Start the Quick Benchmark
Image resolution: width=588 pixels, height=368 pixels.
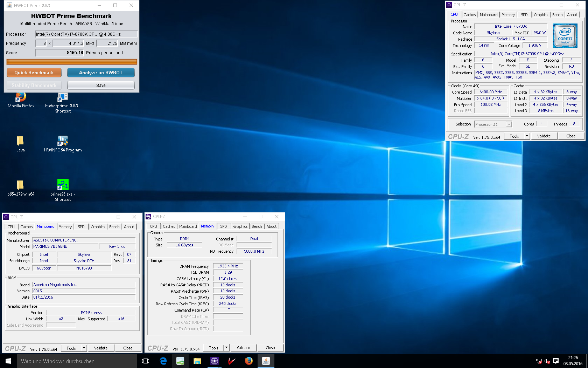pyautogui.click(x=34, y=73)
